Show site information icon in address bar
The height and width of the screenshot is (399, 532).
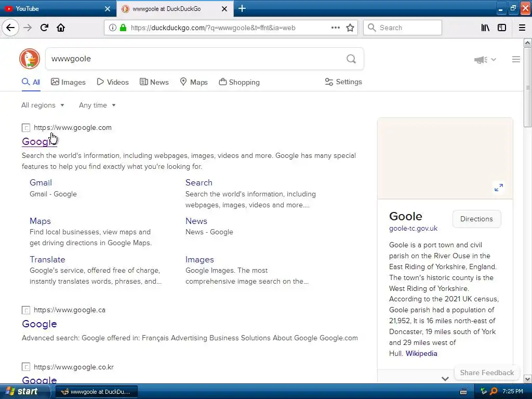tap(113, 28)
